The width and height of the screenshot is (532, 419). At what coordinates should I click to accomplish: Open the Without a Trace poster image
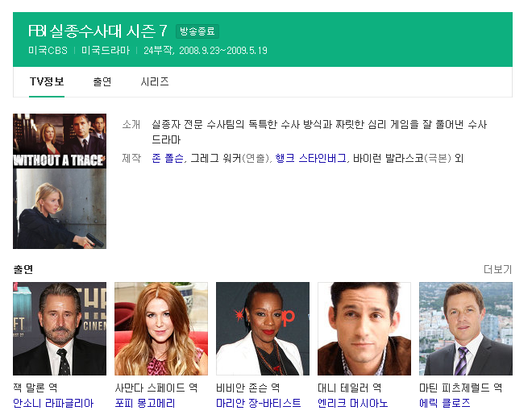click(x=60, y=181)
